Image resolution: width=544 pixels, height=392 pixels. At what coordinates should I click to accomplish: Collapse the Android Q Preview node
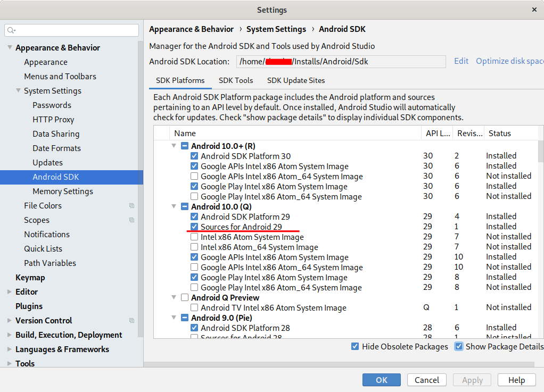pyautogui.click(x=174, y=297)
